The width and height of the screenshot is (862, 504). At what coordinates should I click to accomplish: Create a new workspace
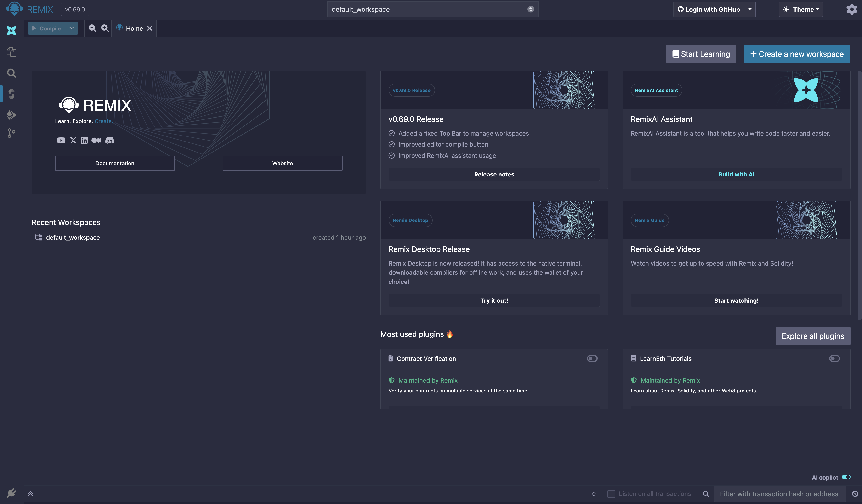click(797, 54)
